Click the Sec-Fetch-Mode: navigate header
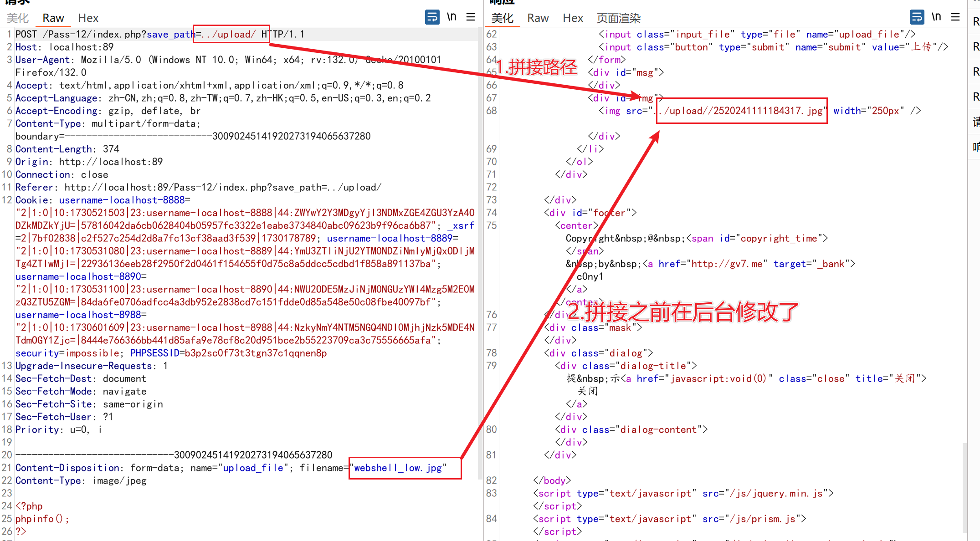This screenshot has width=980, height=541. (81, 391)
